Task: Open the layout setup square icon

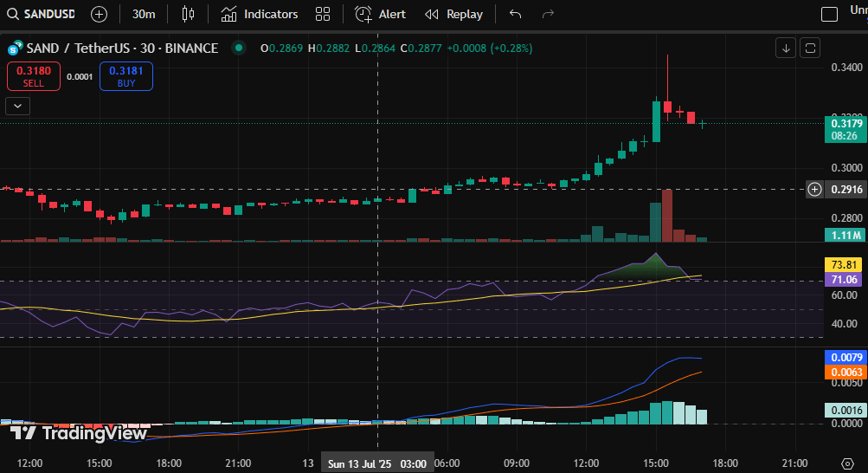Action: click(x=829, y=15)
